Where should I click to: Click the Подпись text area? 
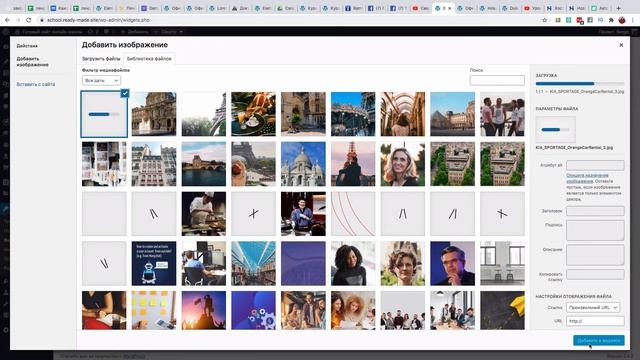coord(595,230)
